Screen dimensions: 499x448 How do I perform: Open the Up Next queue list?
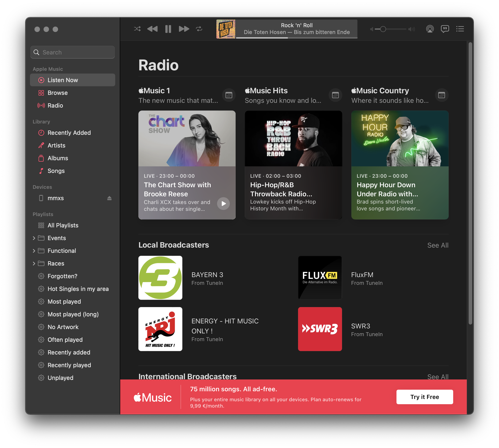[460, 29]
